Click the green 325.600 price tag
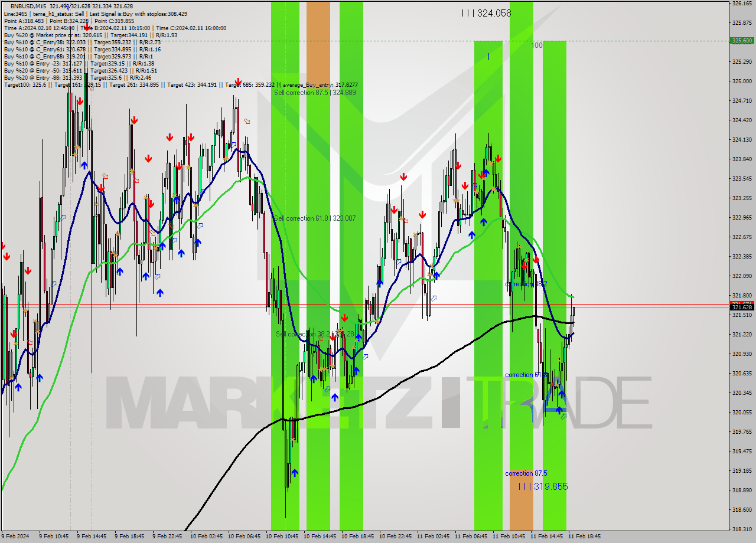756x543 pixels. [742, 41]
